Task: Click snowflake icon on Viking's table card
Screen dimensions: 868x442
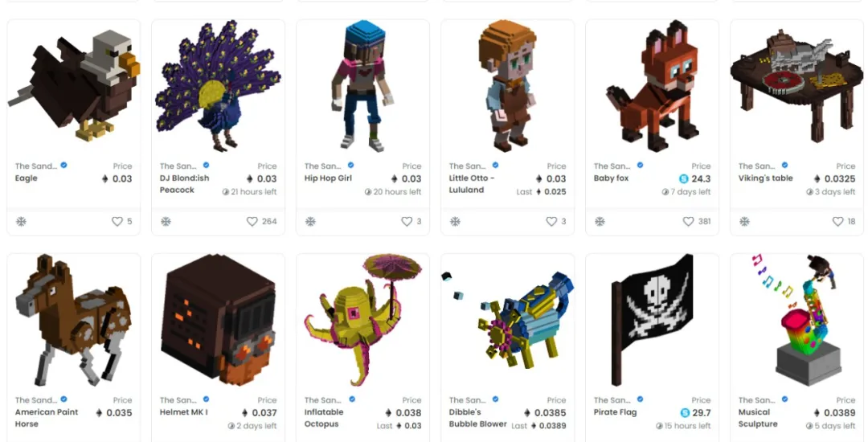Action: (x=744, y=221)
